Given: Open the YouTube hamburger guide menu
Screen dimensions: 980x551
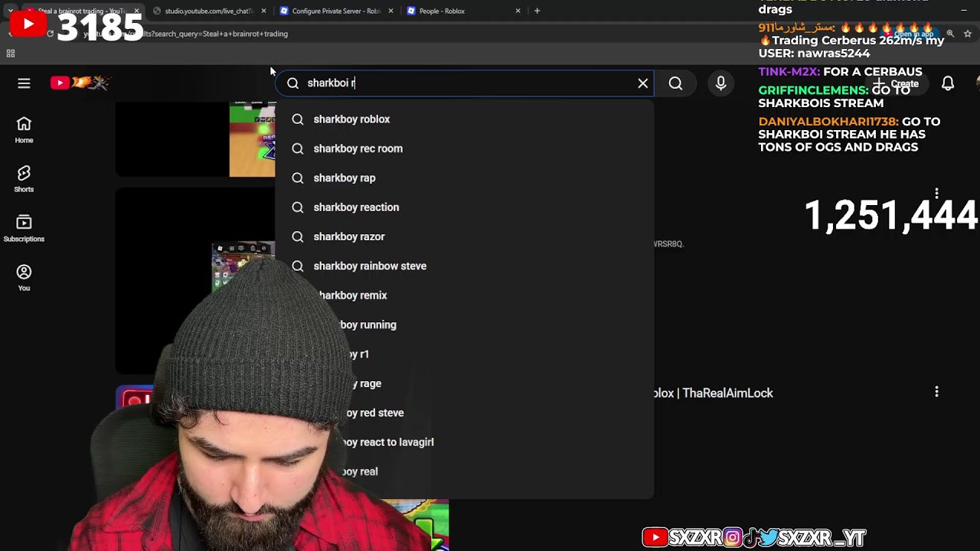Looking at the screenshot, I should pyautogui.click(x=24, y=83).
